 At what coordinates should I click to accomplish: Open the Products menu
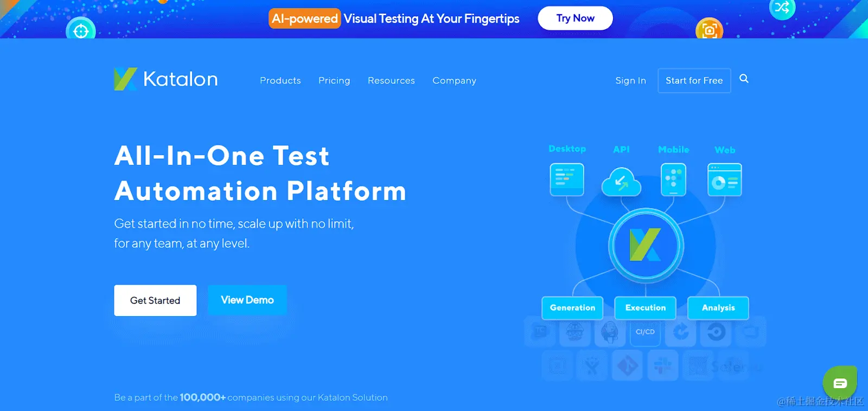tap(280, 80)
